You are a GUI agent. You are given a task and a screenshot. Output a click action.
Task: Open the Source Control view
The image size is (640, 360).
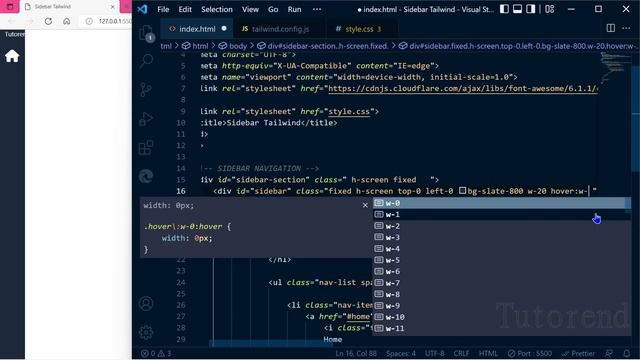(146, 89)
